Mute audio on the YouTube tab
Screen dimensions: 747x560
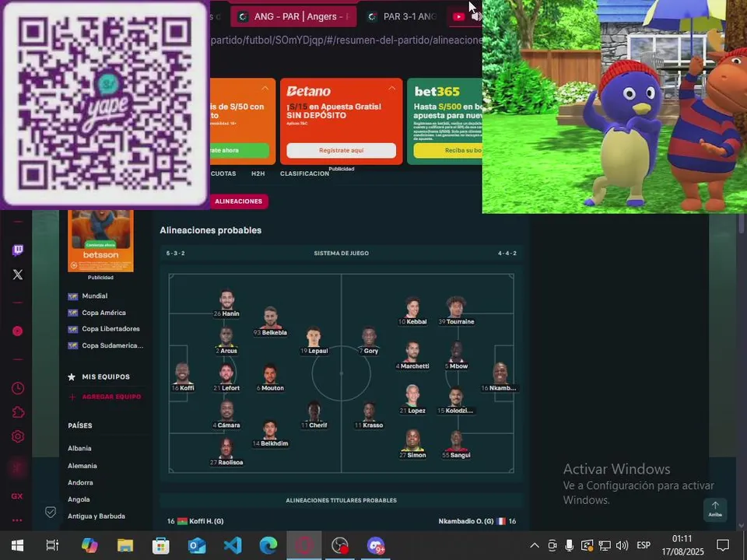coord(475,16)
